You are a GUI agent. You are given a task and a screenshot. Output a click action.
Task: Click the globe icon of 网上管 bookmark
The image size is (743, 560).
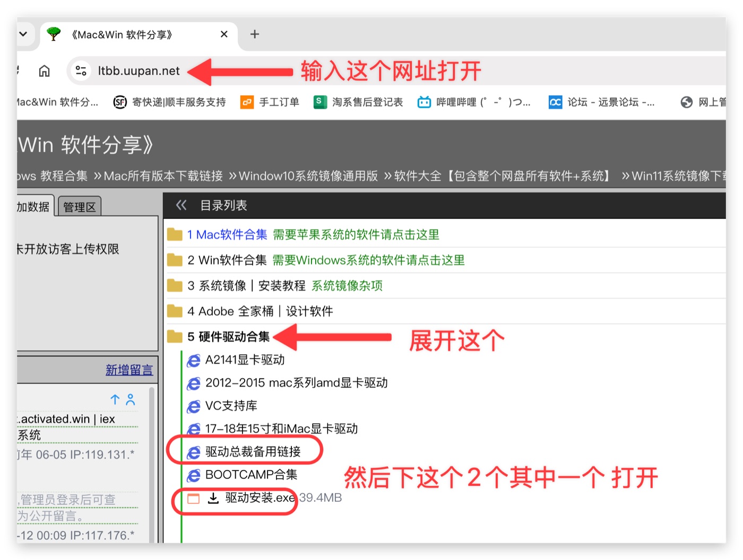687,102
